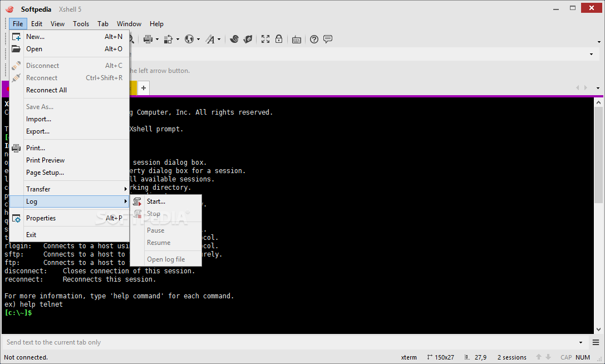Open the Window menu
This screenshot has width=605, height=364.
pyautogui.click(x=129, y=23)
